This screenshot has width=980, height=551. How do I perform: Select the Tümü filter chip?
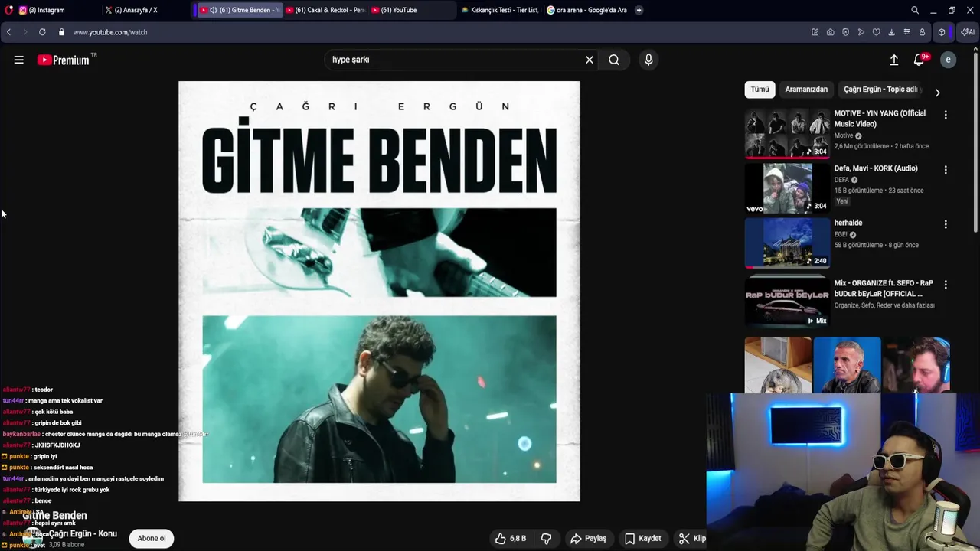tap(759, 90)
